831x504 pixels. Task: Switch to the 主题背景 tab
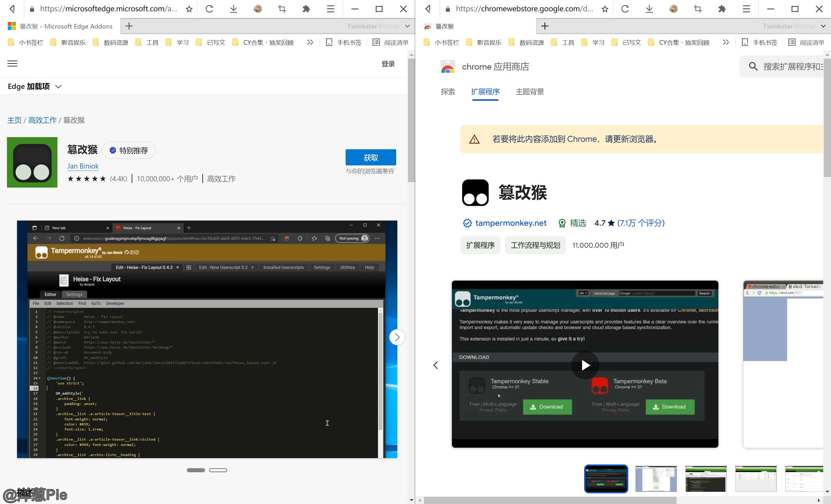coord(529,92)
